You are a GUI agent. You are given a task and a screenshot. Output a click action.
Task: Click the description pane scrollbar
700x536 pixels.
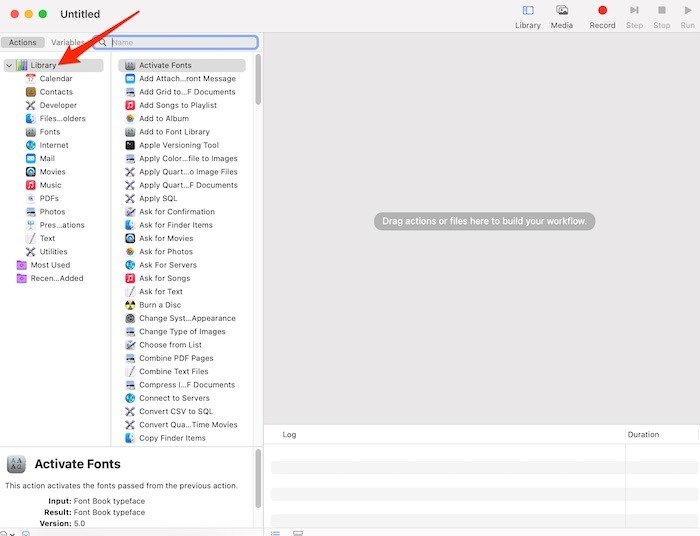[258, 478]
